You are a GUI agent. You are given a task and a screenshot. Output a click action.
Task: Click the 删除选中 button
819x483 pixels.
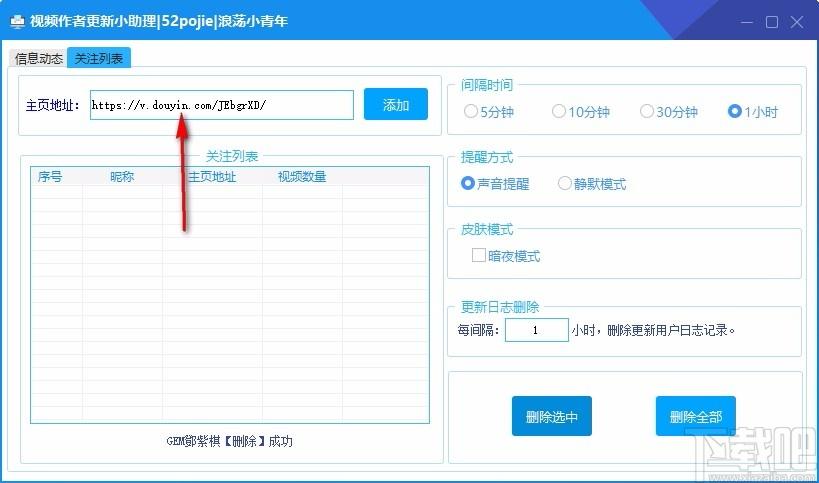tap(552, 416)
